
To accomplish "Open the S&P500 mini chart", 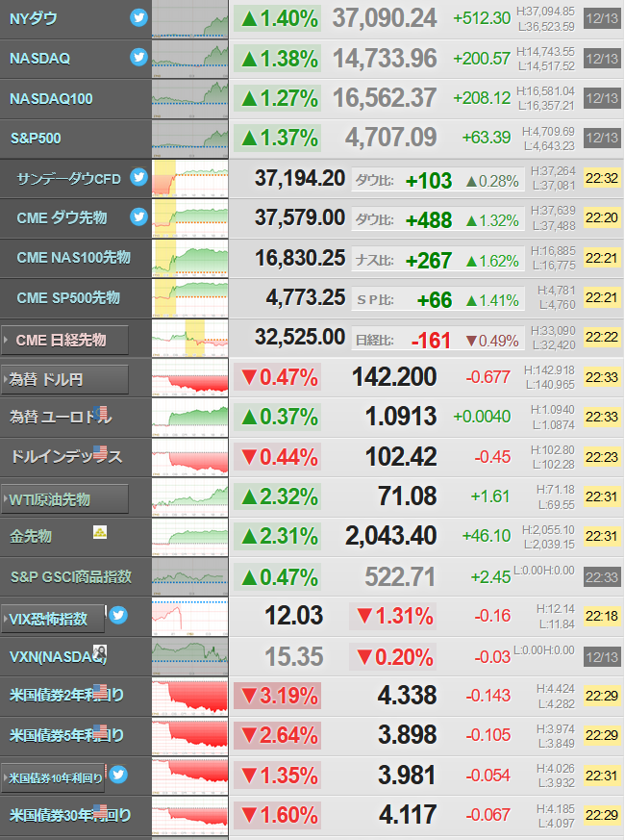I will tap(190, 139).
